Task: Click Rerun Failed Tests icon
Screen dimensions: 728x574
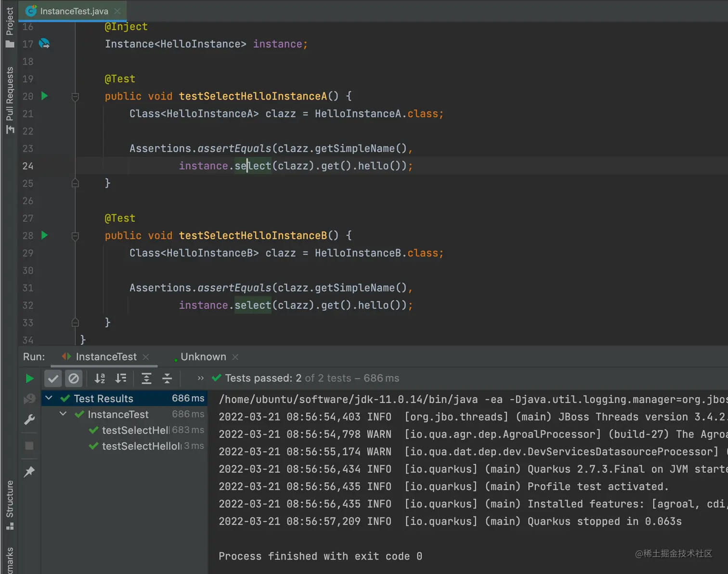Action: coord(29,399)
